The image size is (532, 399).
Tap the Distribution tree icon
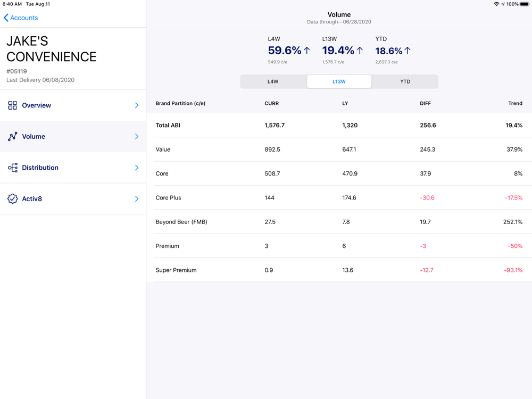(x=13, y=168)
